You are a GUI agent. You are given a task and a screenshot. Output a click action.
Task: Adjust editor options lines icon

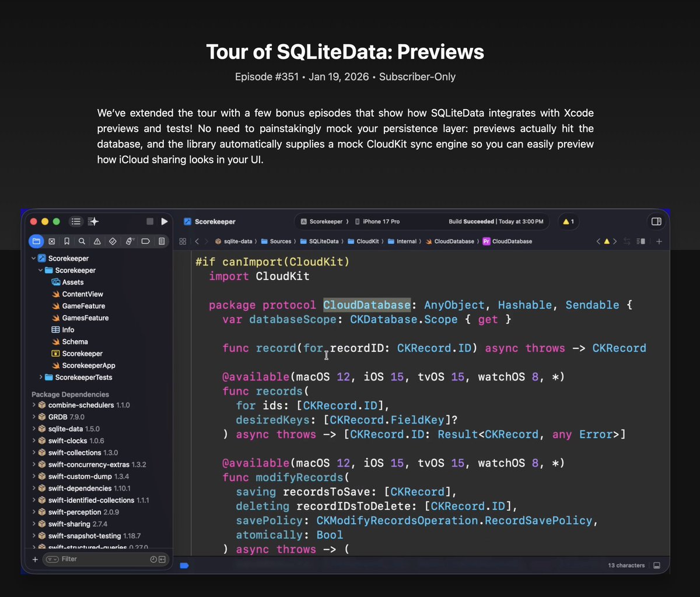tap(641, 241)
